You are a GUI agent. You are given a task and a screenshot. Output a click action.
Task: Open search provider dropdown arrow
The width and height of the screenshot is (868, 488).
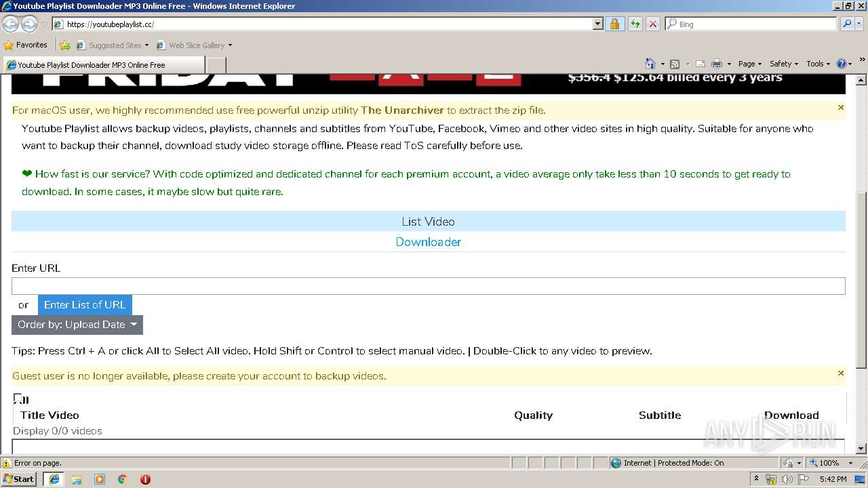tap(859, 24)
